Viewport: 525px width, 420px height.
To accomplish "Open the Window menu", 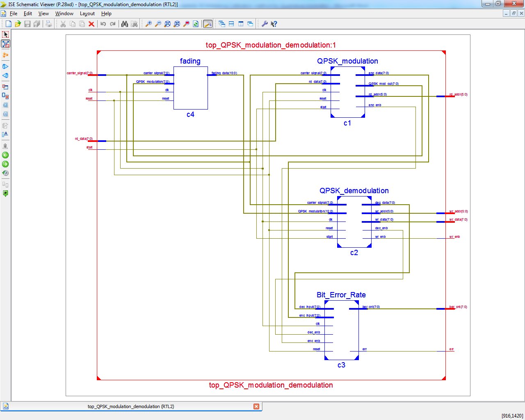I will (x=64, y=14).
